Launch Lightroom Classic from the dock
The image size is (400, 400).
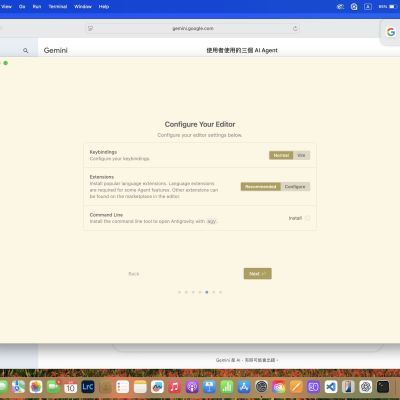pos(88,387)
